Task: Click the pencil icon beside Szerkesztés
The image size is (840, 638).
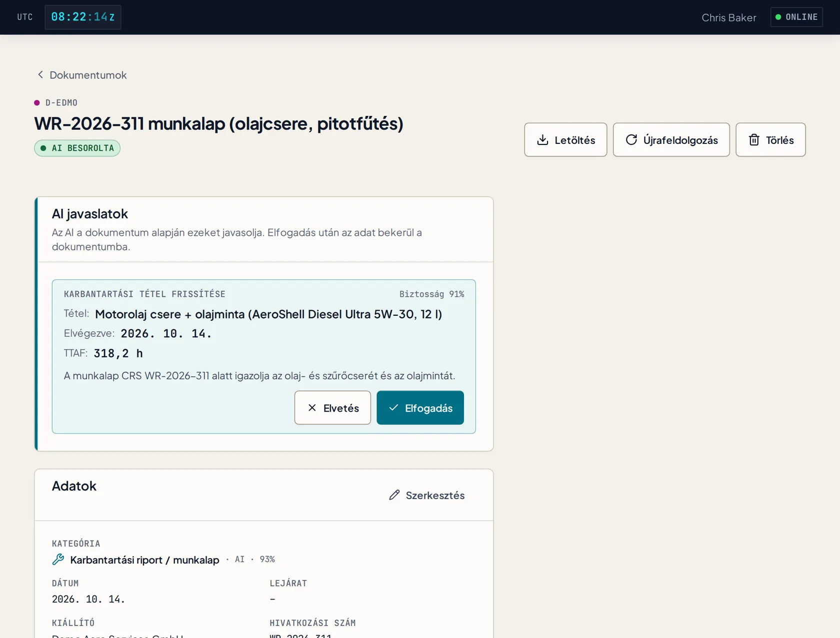Action: click(394, 495)
